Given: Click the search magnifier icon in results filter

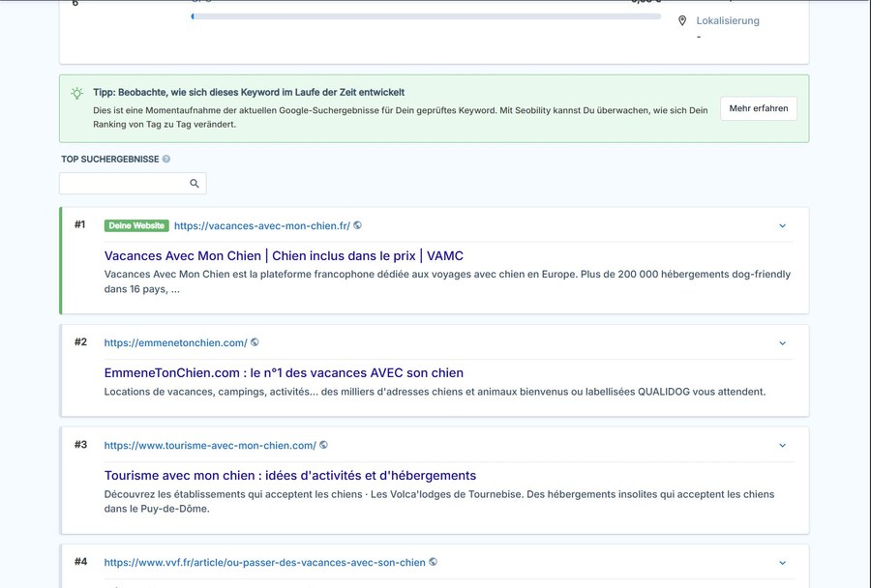Looking at the screenshot, I should click(195, 183).
